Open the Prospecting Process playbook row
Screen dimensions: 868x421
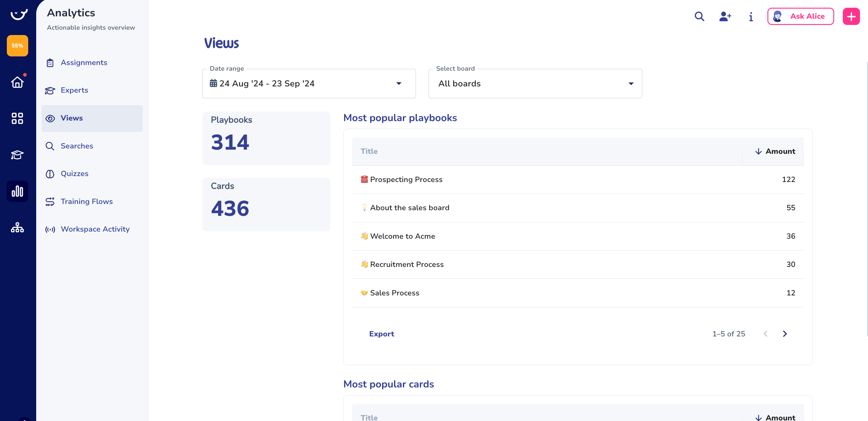click(406, 179)
